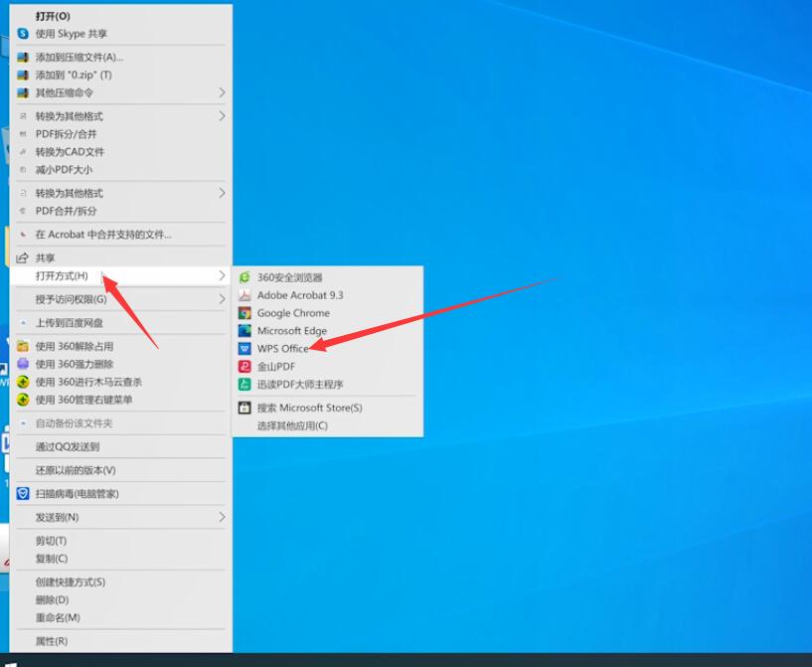The width and height of the screenshot is (812, 667).
Task: Select 转换为CAD文件 entry
Action: coord(120,152)
